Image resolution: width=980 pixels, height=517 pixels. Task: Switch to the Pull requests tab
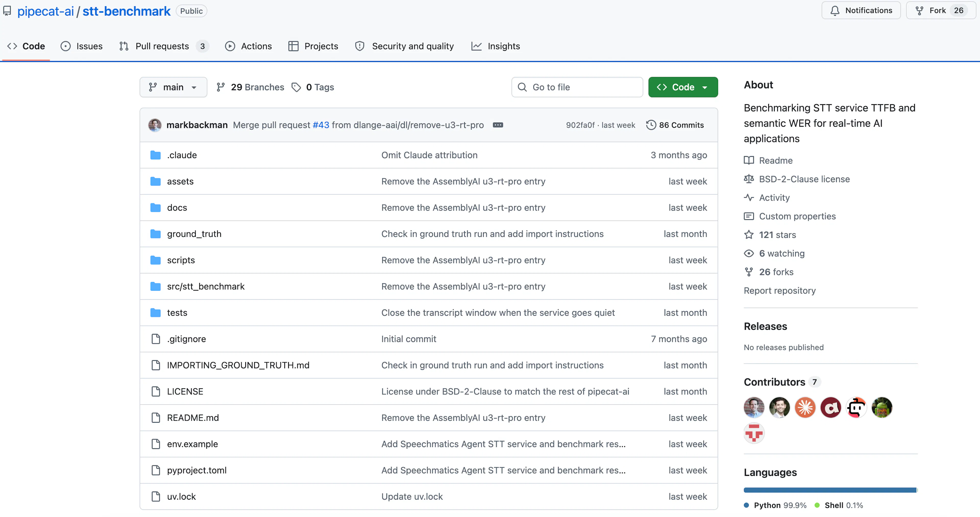coord(164,46)
